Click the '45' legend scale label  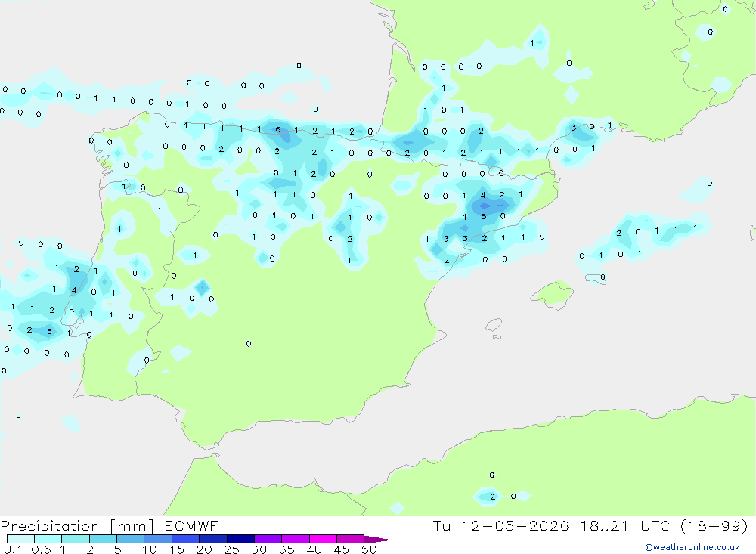click(342, 549)
